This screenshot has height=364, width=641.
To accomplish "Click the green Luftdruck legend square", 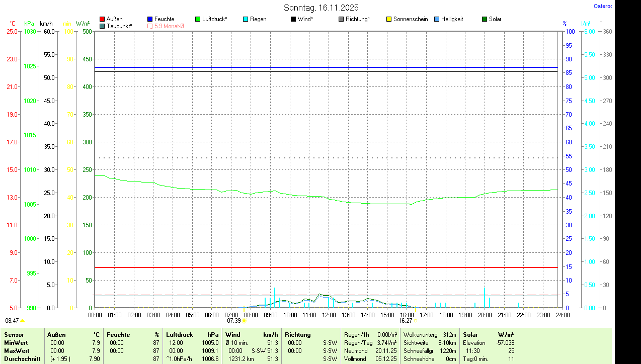I will click(x=198, y=19).
